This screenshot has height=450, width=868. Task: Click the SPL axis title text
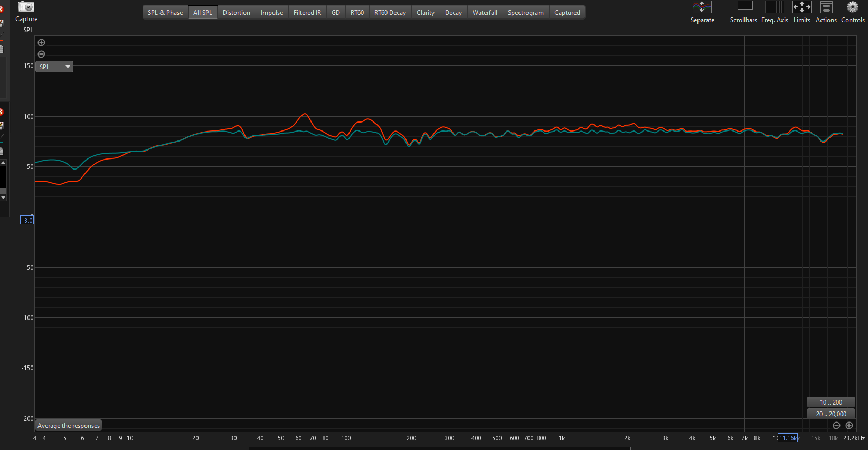(28, 30)
